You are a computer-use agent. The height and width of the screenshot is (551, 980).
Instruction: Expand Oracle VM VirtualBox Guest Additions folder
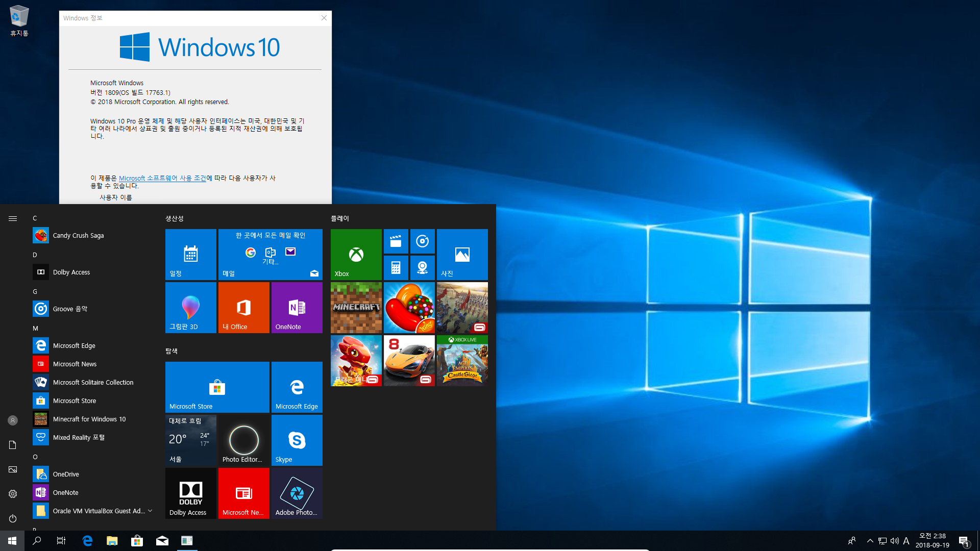[92, 511]
